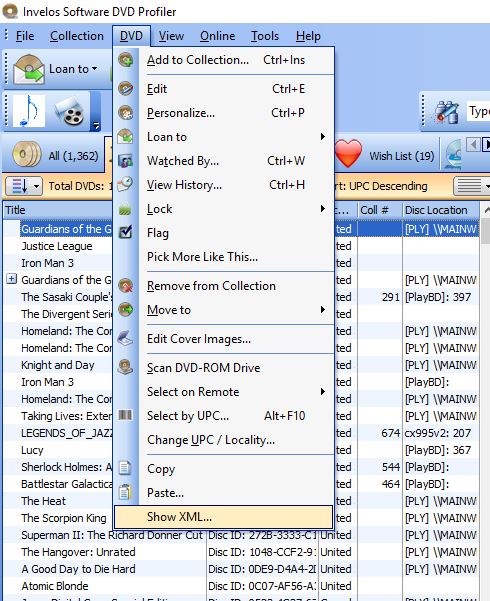Click the Scan DVD-ROM Drive icon
The image size is (490, 601).
[x=125, y=367]
